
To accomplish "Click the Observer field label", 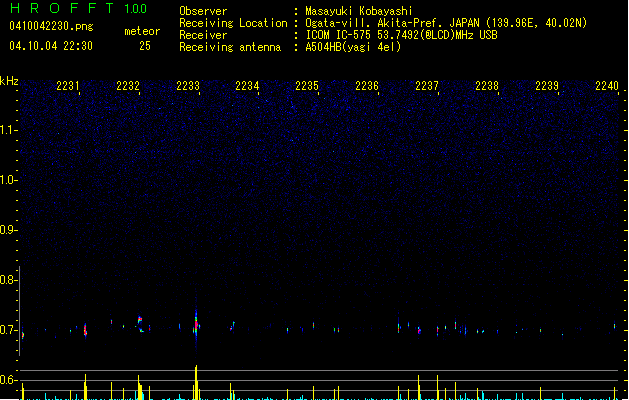I will pos(203,11).
